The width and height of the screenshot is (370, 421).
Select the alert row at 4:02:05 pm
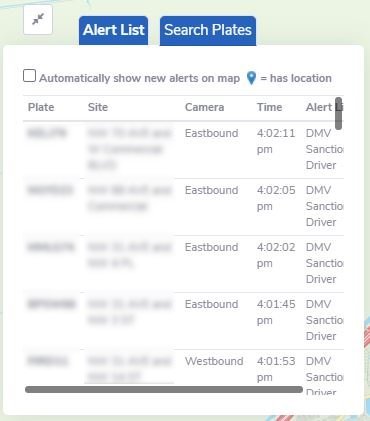(x=183, y=207)
